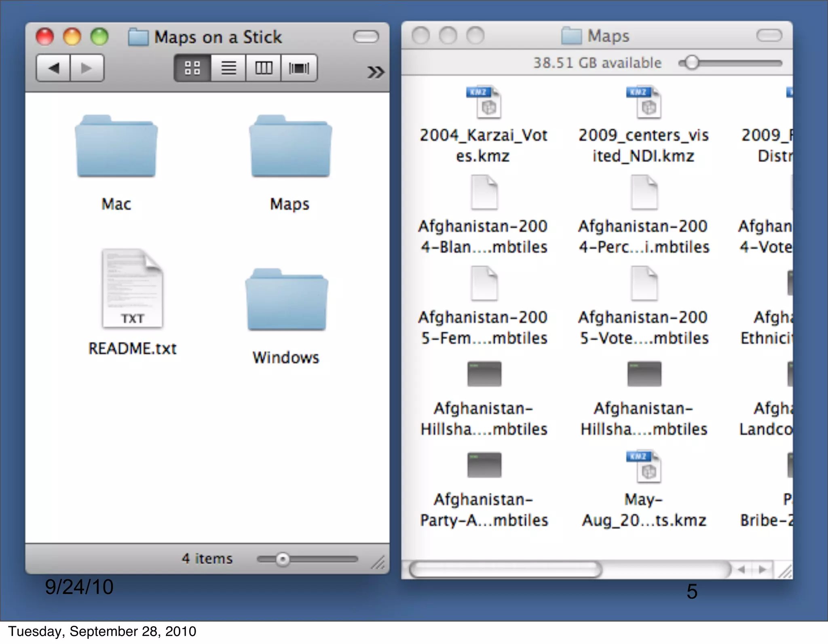Switch to column view mode
This screenshot has height=644, width=828.
click(x=263, y=68)
